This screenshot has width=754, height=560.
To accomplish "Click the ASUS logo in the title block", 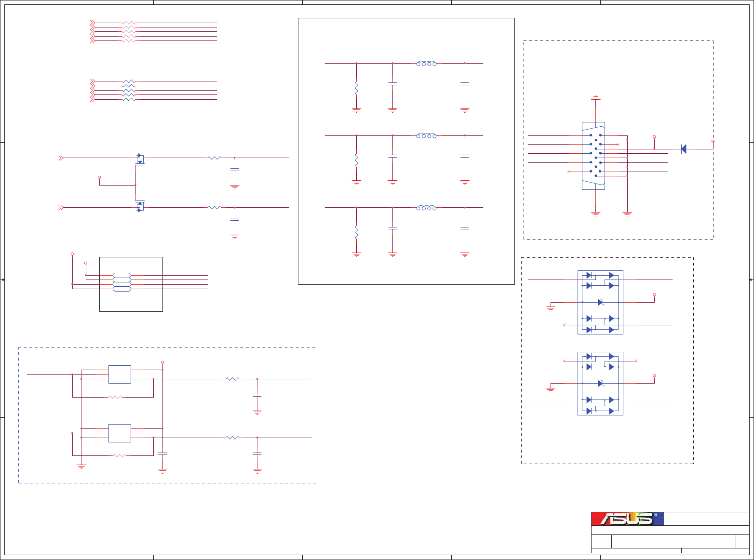I will 628,519.
